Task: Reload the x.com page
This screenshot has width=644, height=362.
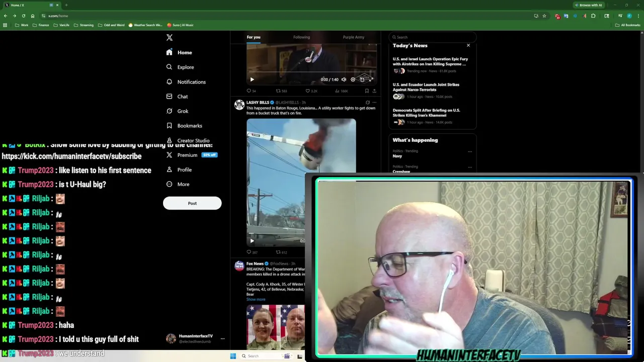Action: (23, 16)
